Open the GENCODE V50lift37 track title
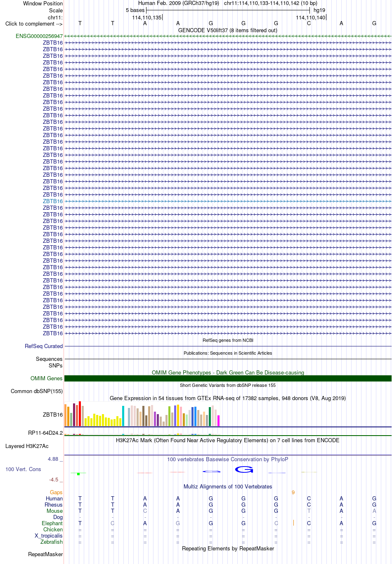This screenshot has height=564, width=392. coord(228,30)
